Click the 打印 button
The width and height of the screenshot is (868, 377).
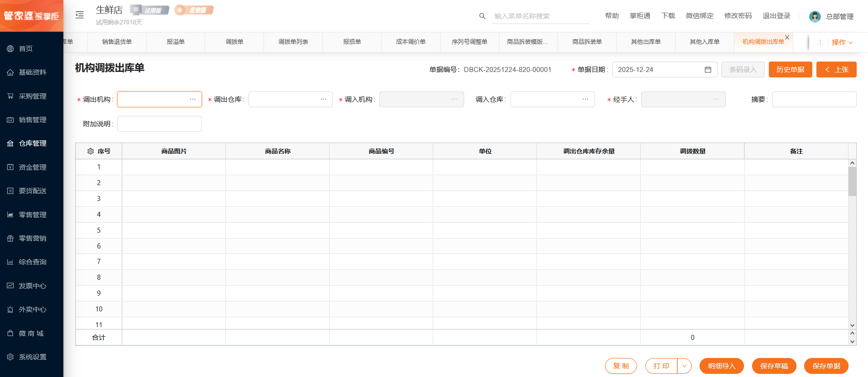(661, 366)
